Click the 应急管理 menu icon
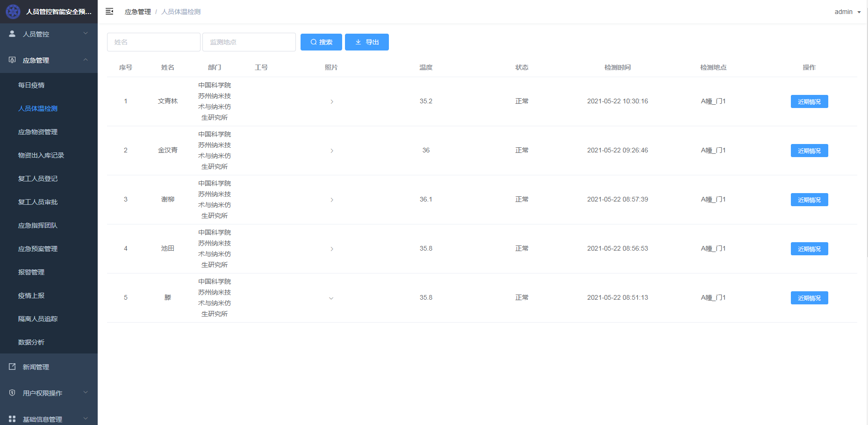 pos(12,60)
